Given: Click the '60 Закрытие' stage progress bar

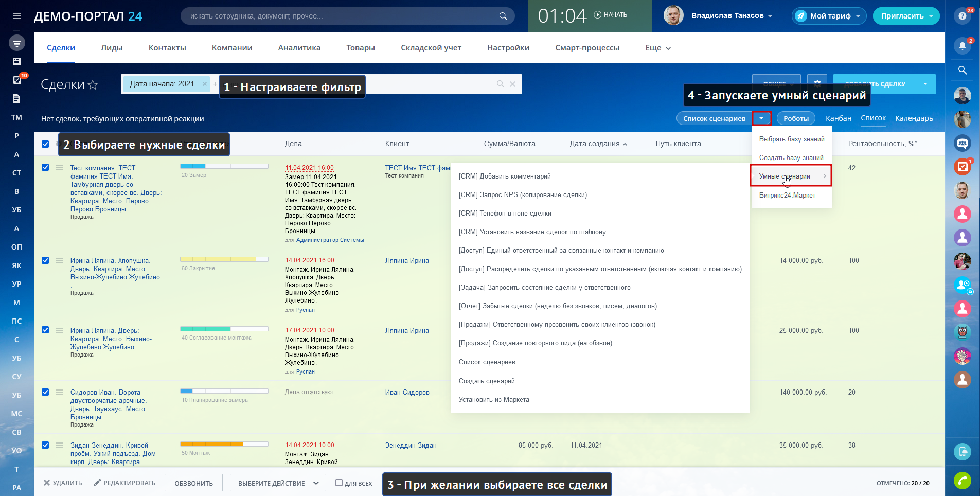Looking at the screenshot, I should click(224, 259).
